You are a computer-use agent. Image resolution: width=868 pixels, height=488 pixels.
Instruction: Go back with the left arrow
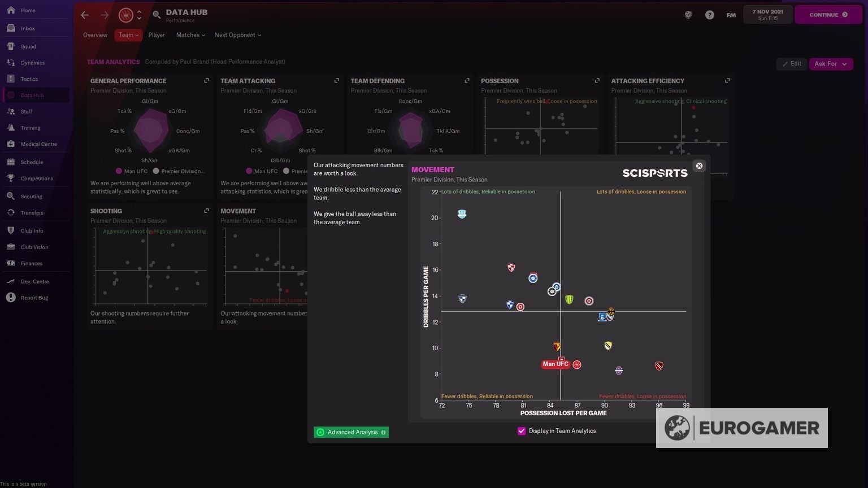coord(85,15)
